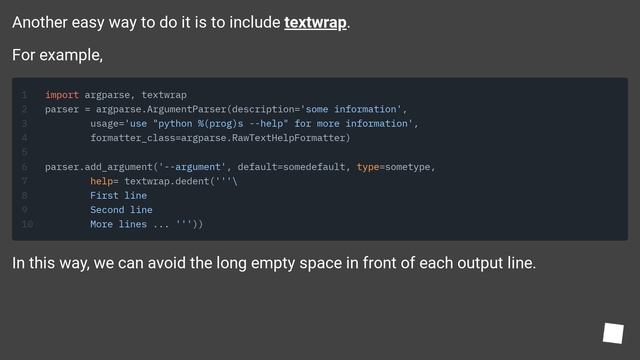The width and height of the screenshot is (640, 360).
Task: Click line number 1 in code gutter
Action: 24,95
